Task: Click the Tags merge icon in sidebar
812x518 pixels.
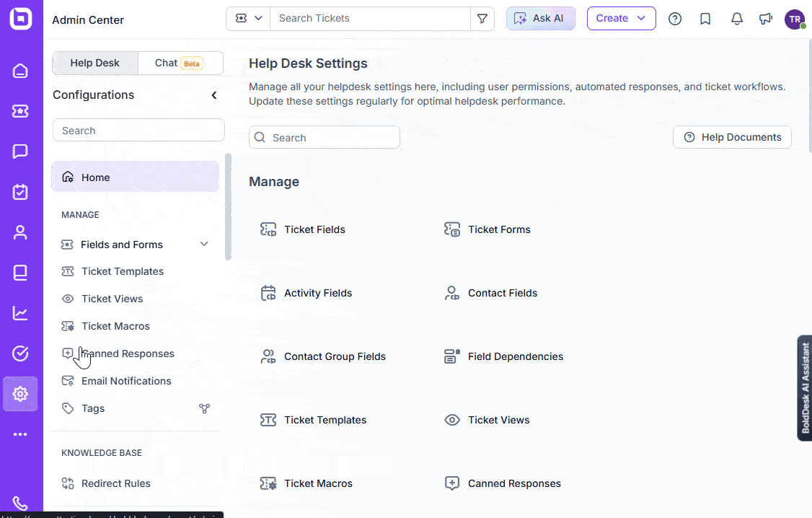Action: click(x=205, y=408)
